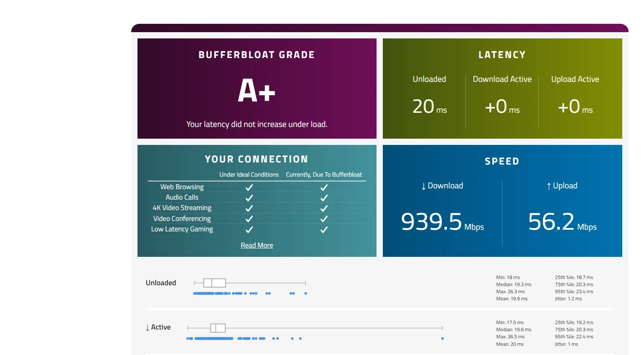The height and width of the screenshot is (355, 644).
Task: Click the 'Unloaded' label in the Latency card
Action: coord(429,79)
